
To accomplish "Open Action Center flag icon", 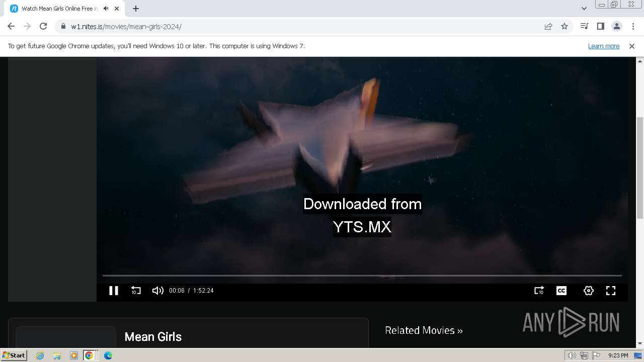I will pyautogui.click(x=596, y=355).
